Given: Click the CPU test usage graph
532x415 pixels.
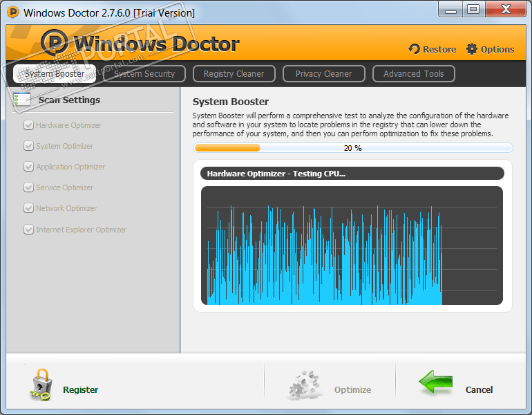Looking at the screenshot, I should coord(352,246).
